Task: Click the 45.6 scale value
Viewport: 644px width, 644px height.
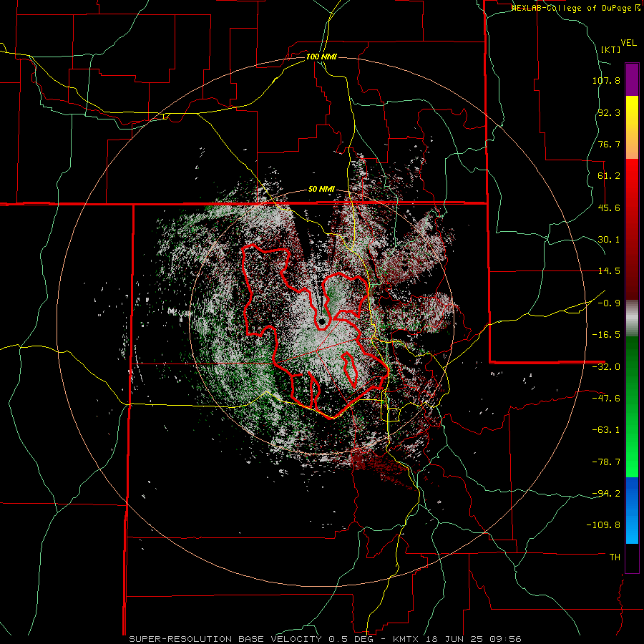Action: click(x=609, y=208)
